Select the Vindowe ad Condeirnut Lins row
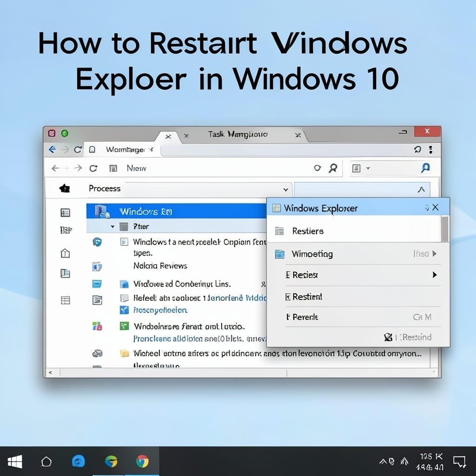This screenshot has height=476, width=476. tap(182, 284)
